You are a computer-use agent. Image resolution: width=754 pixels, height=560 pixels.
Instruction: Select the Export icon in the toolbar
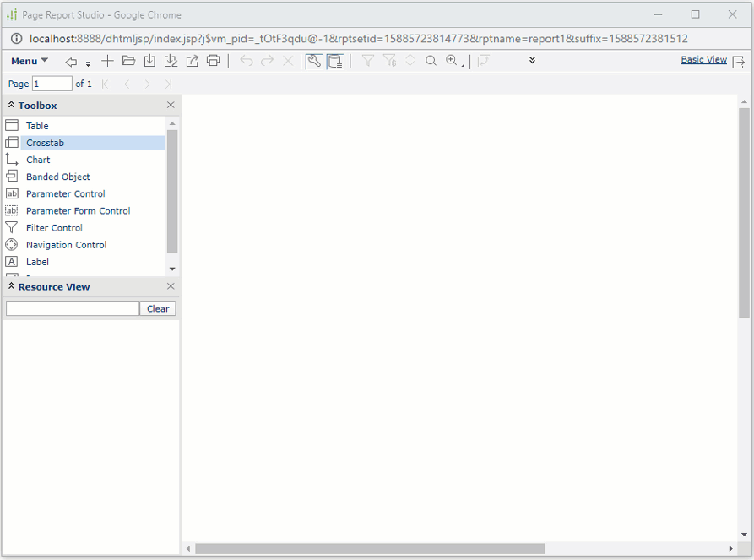(x=192, y=61)
